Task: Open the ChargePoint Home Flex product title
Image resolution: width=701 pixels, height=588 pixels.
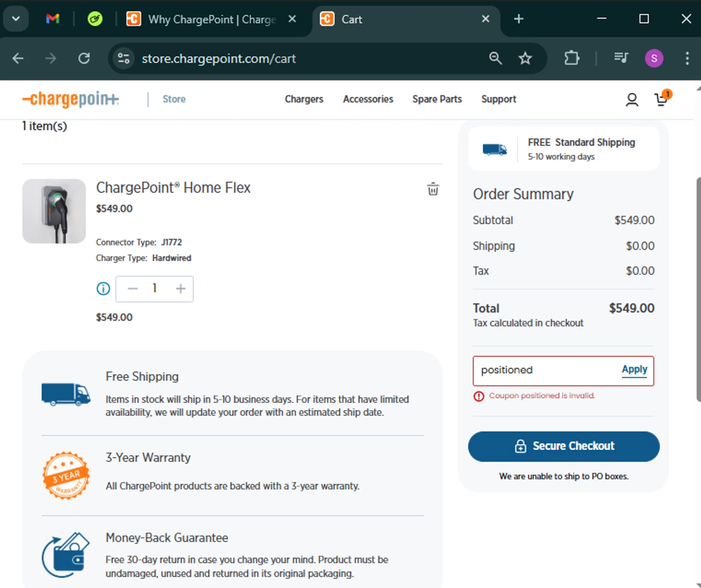Action: [173, 187]
